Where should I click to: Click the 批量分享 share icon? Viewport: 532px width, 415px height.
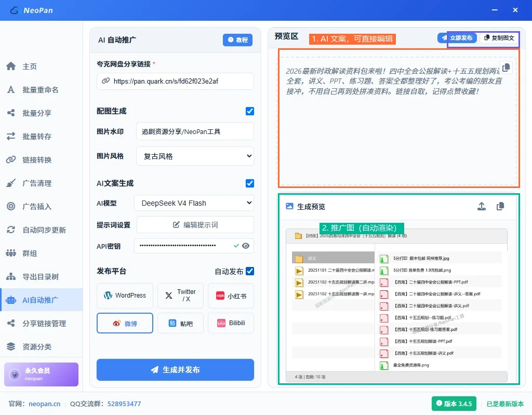coord(11,113)
